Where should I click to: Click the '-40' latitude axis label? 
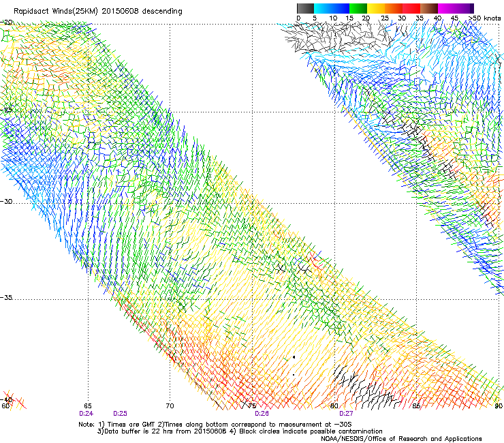coord(6,399)
